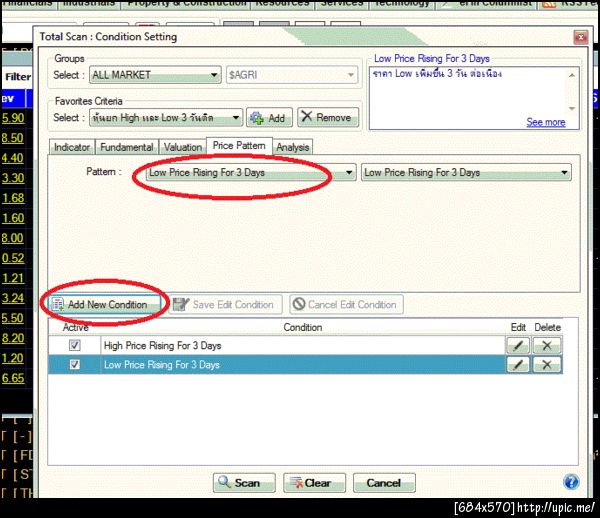The image size is (600, 518).
Task: Click price 3.30 in background list
Action: (x=13, y=178)
